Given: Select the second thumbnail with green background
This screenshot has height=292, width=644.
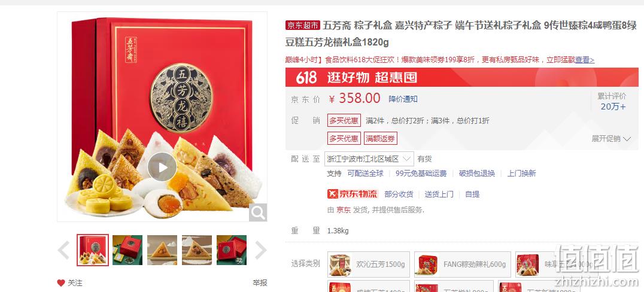Looking at the screenshot, I should coord(127,250).
